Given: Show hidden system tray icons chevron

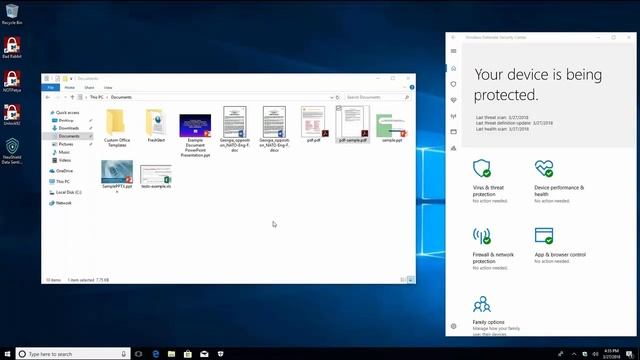Looking at the screenshot, I should [x=574, y=354].
